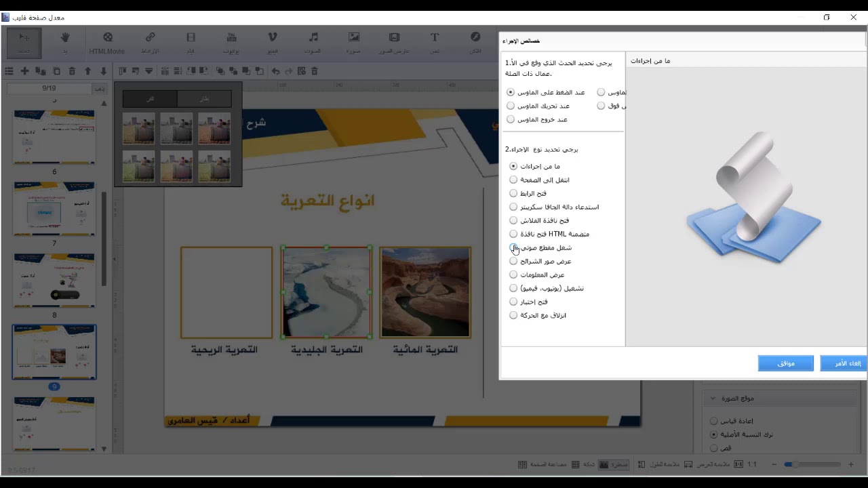Choose the تشغيل (يوتيوب، فيميو) action
Screen dimensions: 868x488
[x=547, y=288]
